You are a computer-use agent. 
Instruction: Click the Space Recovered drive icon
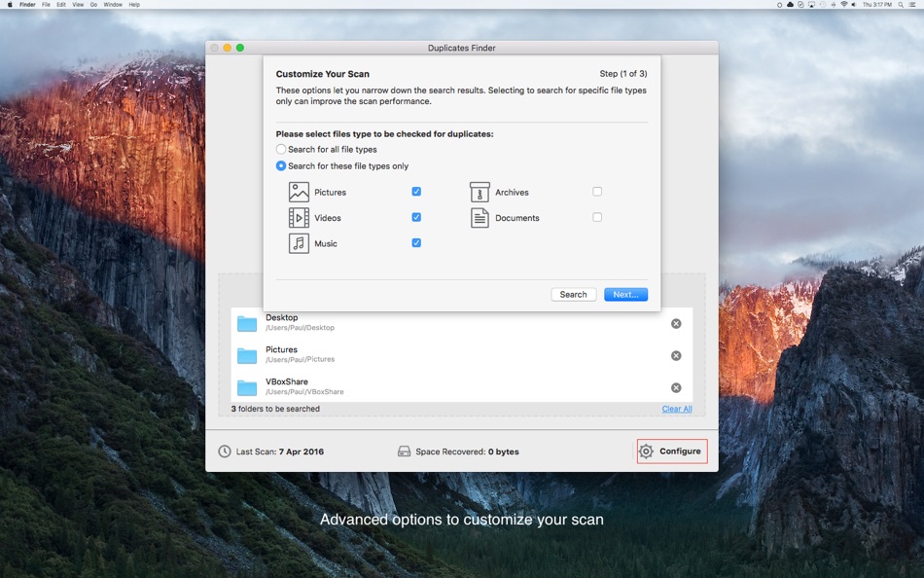pos(405,452)
